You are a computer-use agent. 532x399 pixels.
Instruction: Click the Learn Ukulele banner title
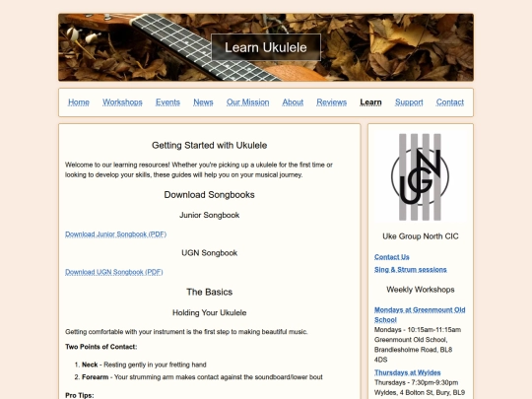(266, 47)
